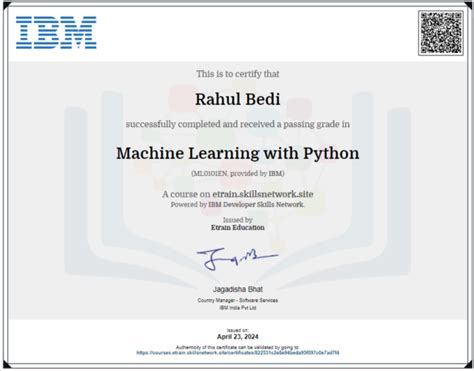The width and height of the screenshot is (474, 371).
Task: Click the "Issued on:" label
Action: 237,330
